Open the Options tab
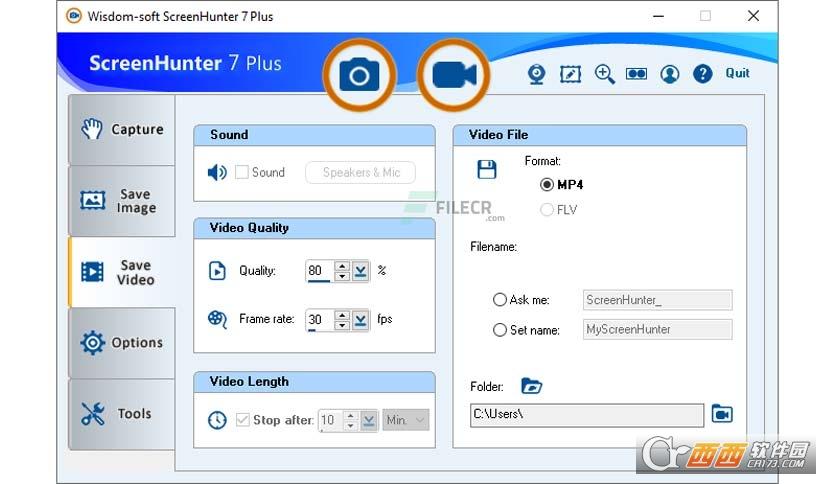 tap(122, 343)
